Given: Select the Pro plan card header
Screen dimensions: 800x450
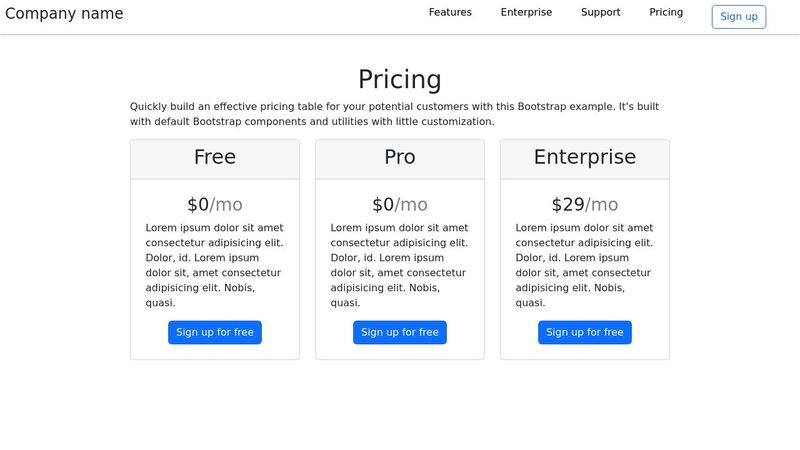Looking at the screenshot, I should pos(400,158).
